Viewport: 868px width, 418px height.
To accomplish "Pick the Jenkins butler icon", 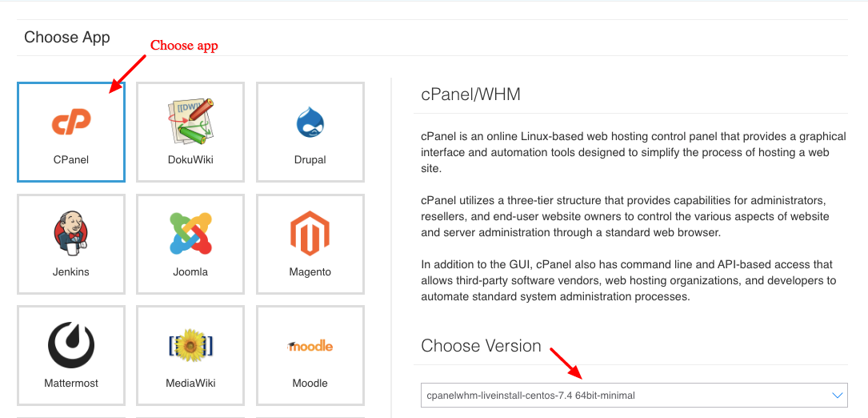I will (71, 233).
